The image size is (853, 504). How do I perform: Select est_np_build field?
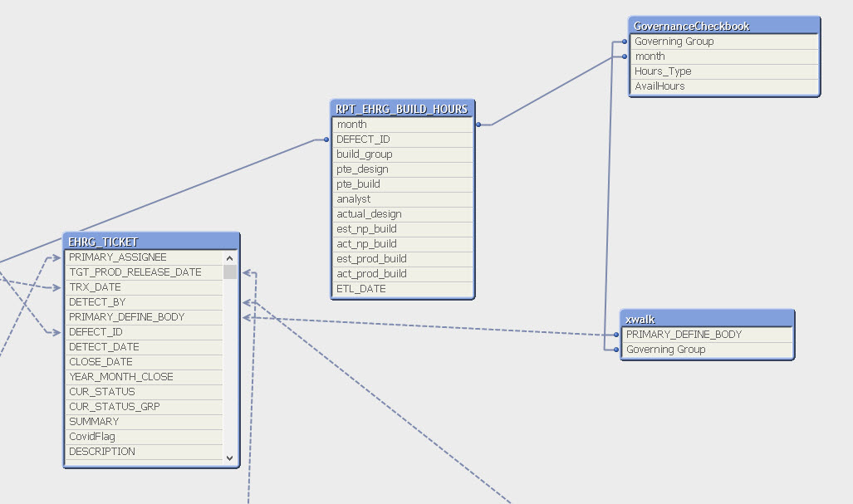coord(403,229)
